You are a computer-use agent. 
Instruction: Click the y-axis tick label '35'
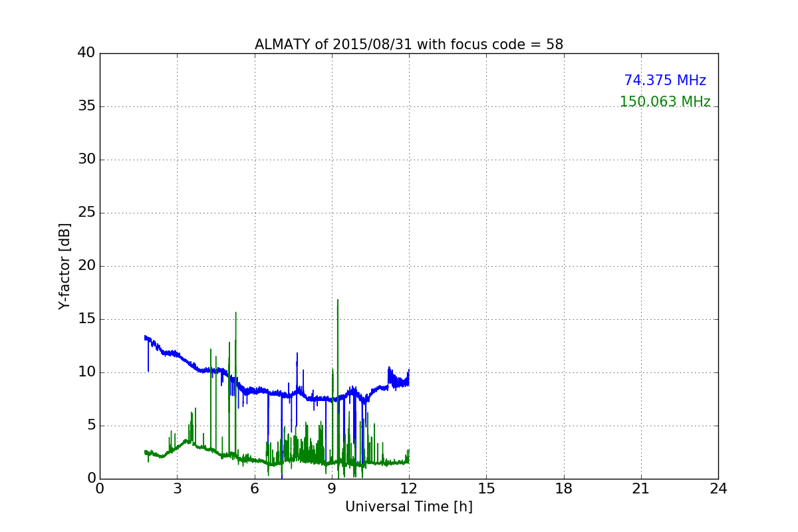pyautogui.click(x=86, y=106)
